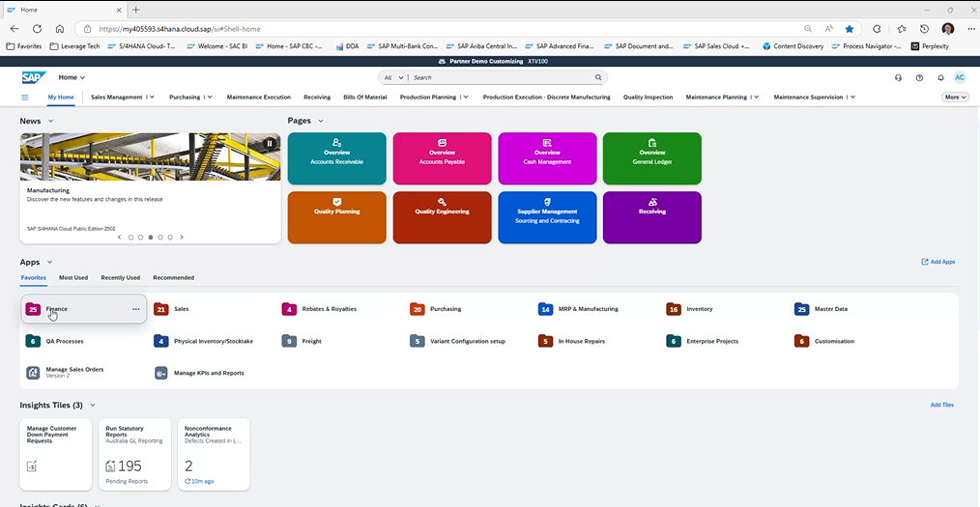Launch Manage KPIs and Reports app
This screenshot has width=980, height=507.
(x=199, y=374)
